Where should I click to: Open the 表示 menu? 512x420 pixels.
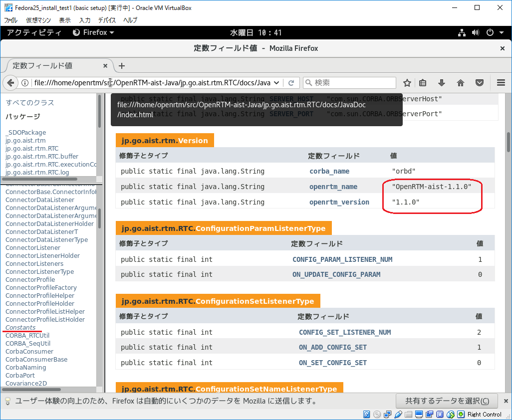[x=65, y=20]
